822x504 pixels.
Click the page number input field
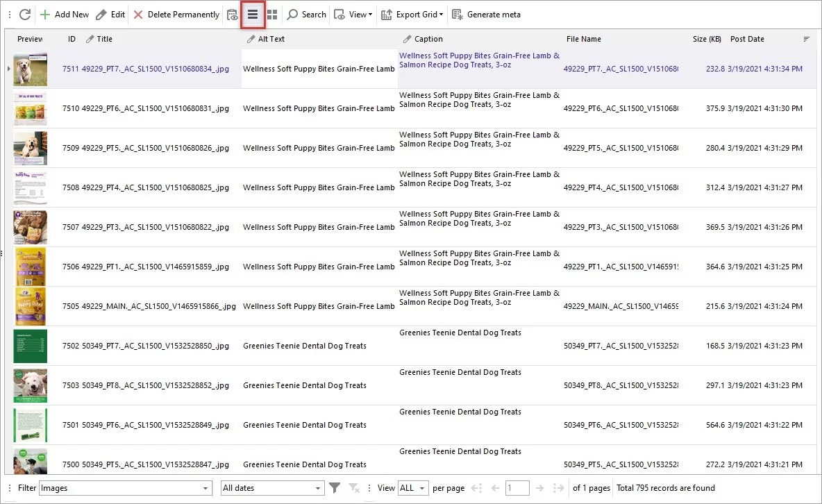(x=517, y=488)
